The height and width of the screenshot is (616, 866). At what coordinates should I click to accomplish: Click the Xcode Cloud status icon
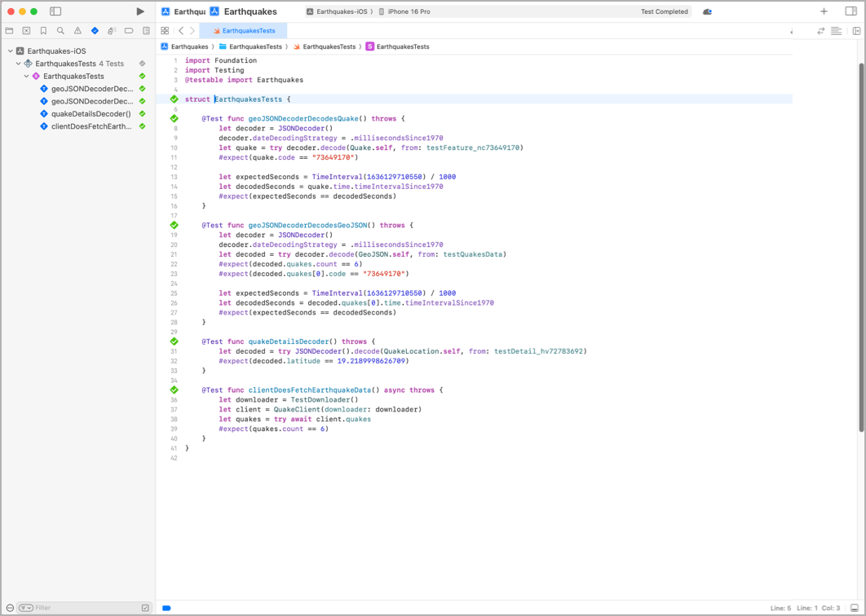click(707, 11)
